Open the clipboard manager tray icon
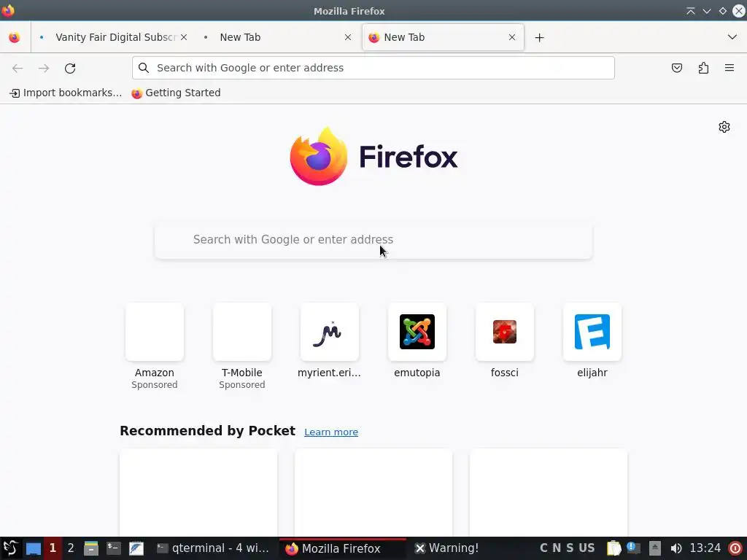Viewport: 747px width, 560px height. (614, 548)
